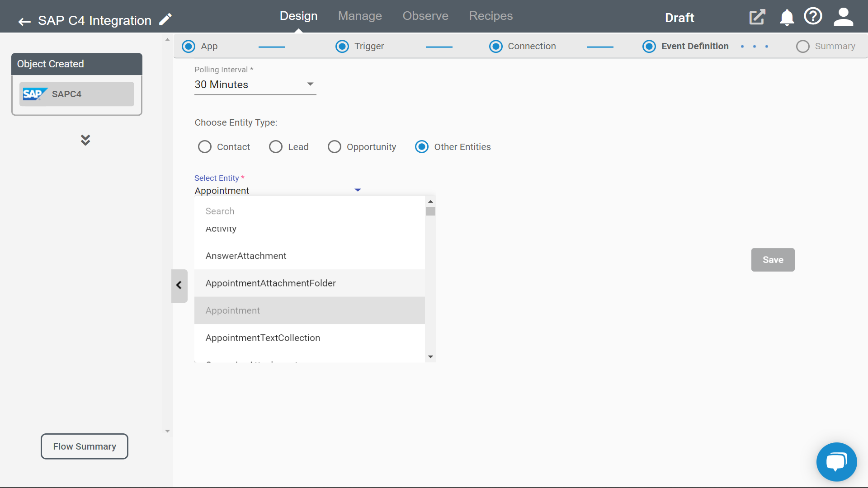Go to the Summary wizard step

826,46
